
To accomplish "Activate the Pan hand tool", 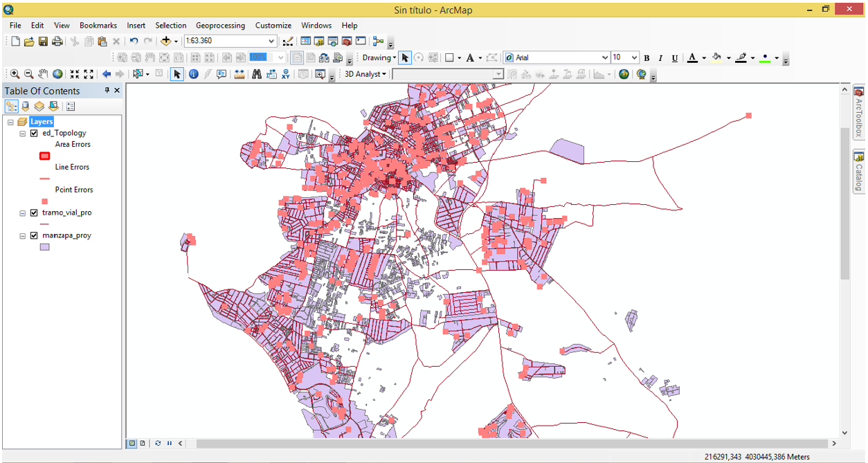I will coord(43,74).
